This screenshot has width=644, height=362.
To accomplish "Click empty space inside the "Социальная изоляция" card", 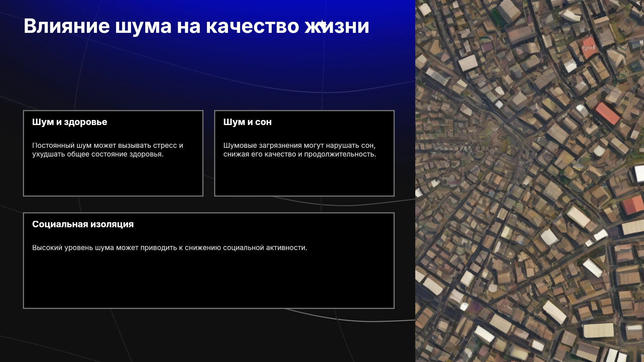I will point(209,282).
